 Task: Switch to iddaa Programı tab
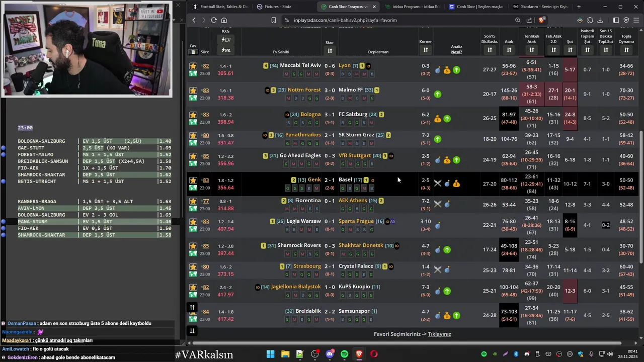(412, 7)
